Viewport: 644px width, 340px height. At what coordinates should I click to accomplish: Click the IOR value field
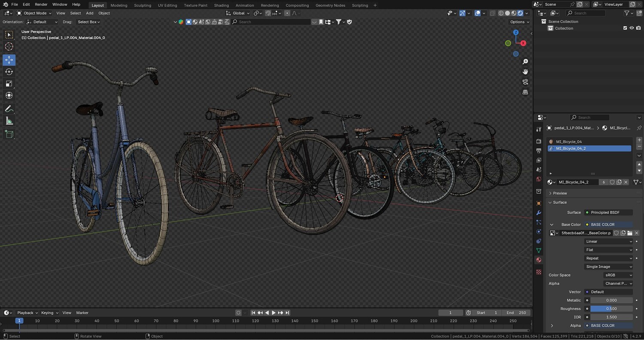611,317
